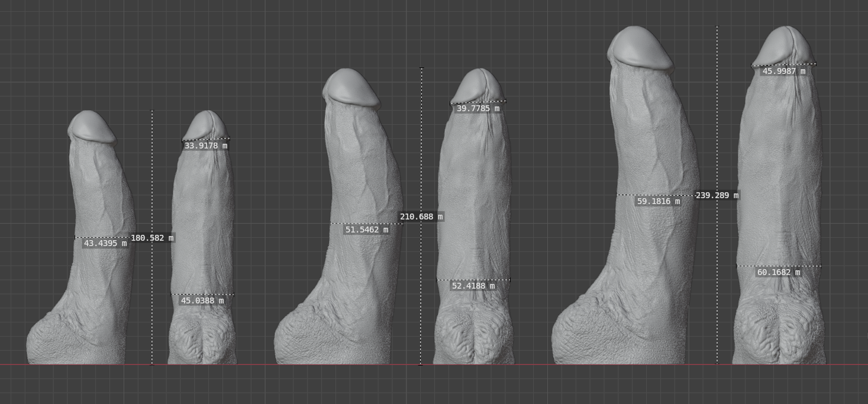Select the 45.0388 m width measurement

[202, 300]
